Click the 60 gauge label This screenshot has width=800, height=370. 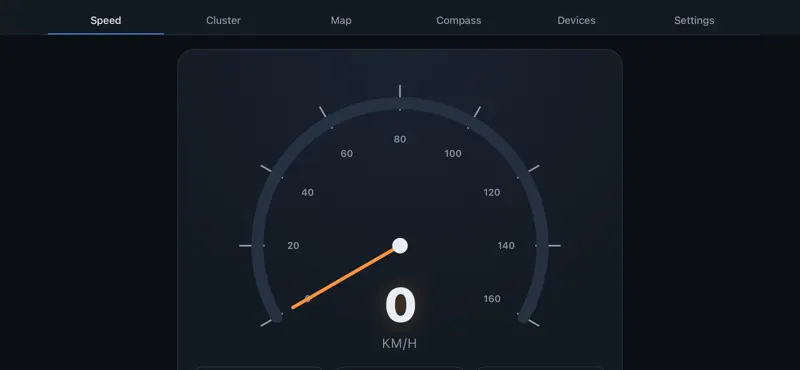[x=346, y=154]
